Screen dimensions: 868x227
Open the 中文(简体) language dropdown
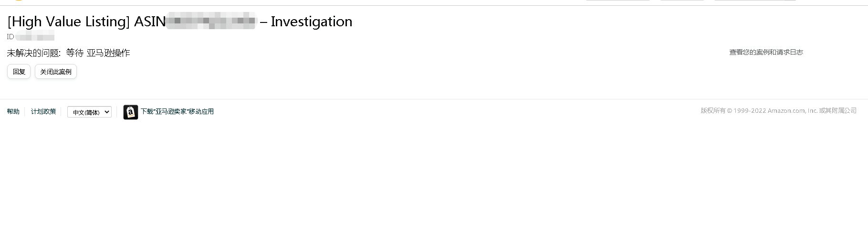(x=89, y=112)
